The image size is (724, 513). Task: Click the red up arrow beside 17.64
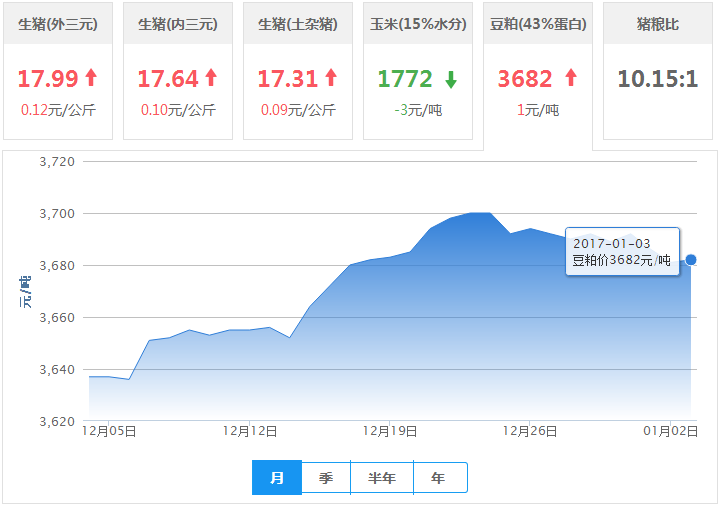(211, 78)
